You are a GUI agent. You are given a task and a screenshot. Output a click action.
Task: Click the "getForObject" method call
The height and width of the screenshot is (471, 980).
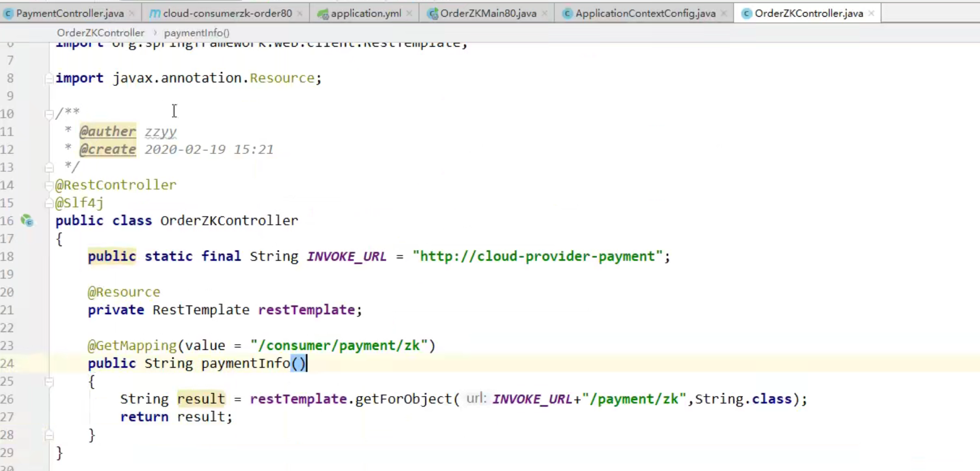tap(404, 400)
